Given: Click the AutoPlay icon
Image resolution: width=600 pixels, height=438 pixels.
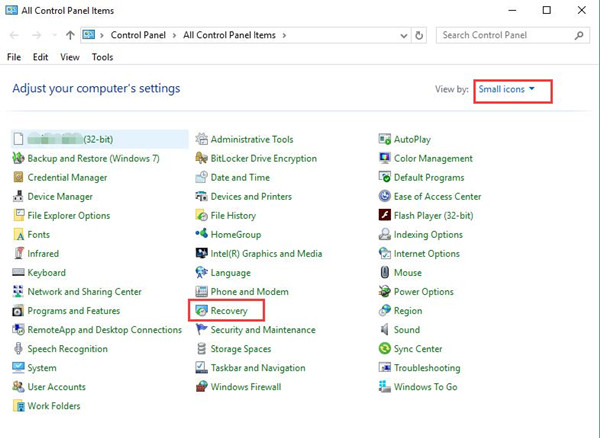Looking at the screenshot, I should (x=385, y=139).
